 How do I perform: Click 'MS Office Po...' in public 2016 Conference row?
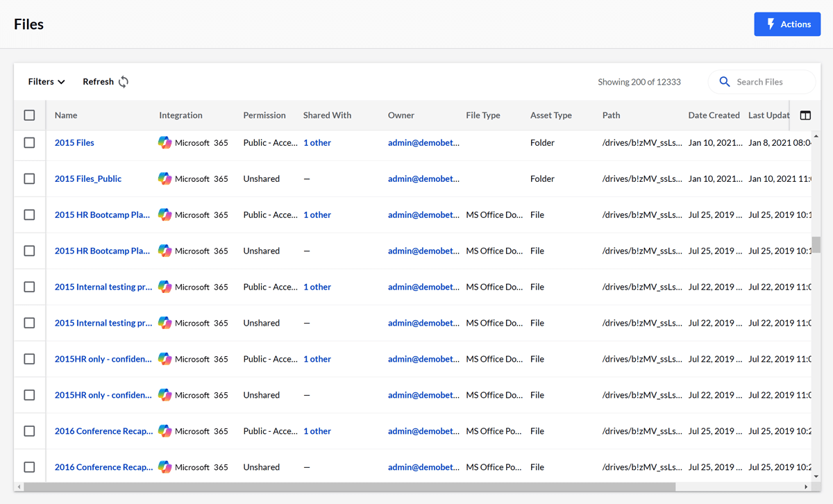pyautogui.click(x=494, y=431)
